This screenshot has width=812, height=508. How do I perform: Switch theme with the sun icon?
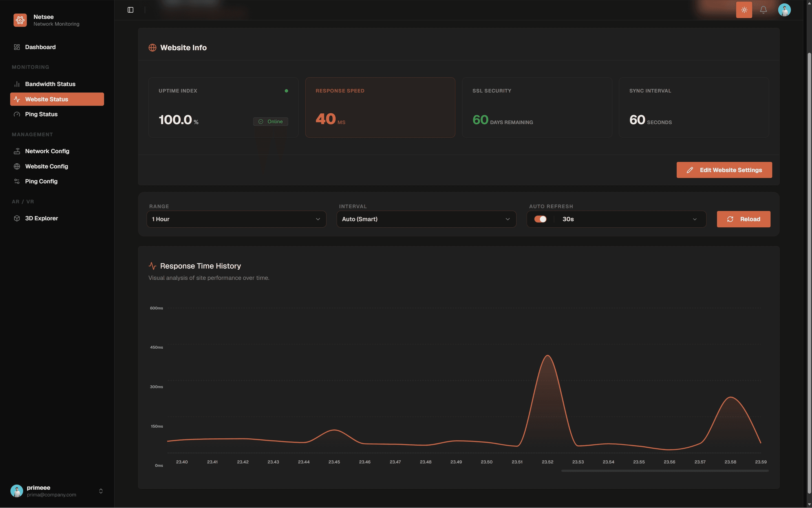click(x=744, y=10)
